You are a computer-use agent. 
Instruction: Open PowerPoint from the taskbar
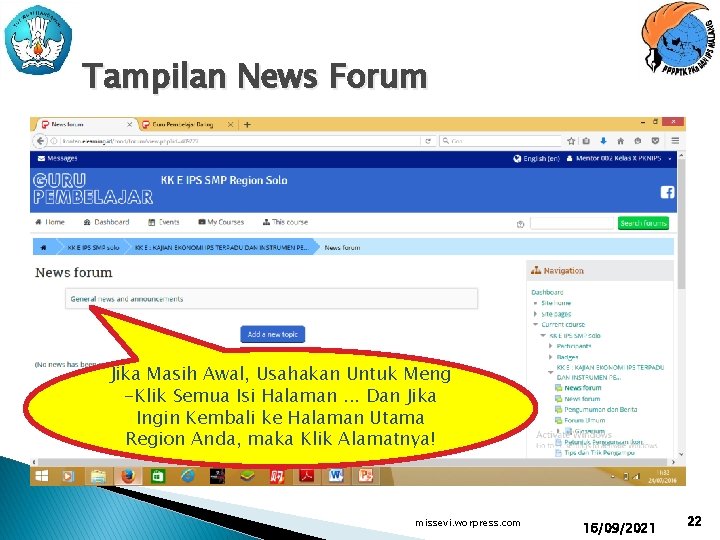coord(366,476)
